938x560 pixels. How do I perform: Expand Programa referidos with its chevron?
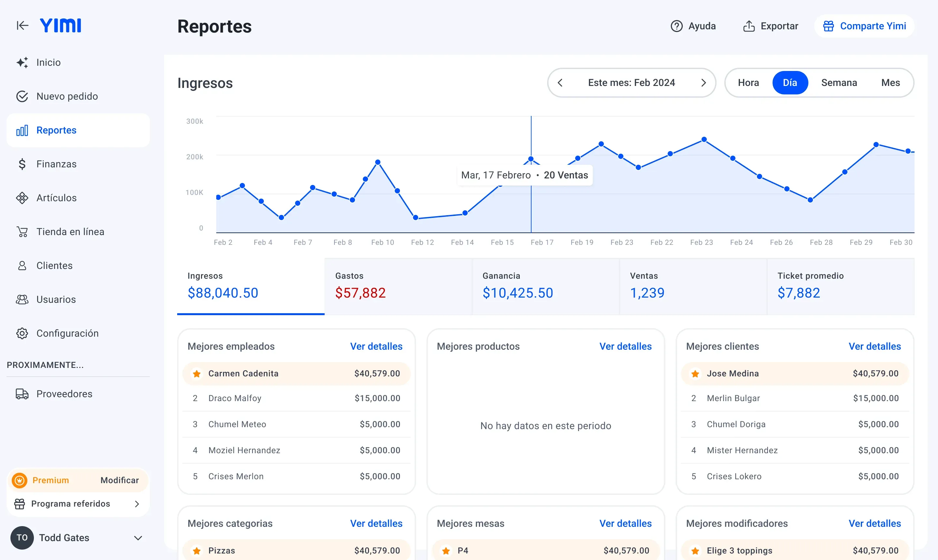[137, 504]
